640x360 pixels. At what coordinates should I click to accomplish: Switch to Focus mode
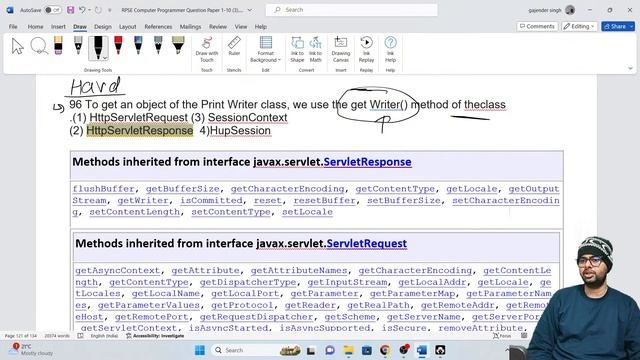point(502,336)
